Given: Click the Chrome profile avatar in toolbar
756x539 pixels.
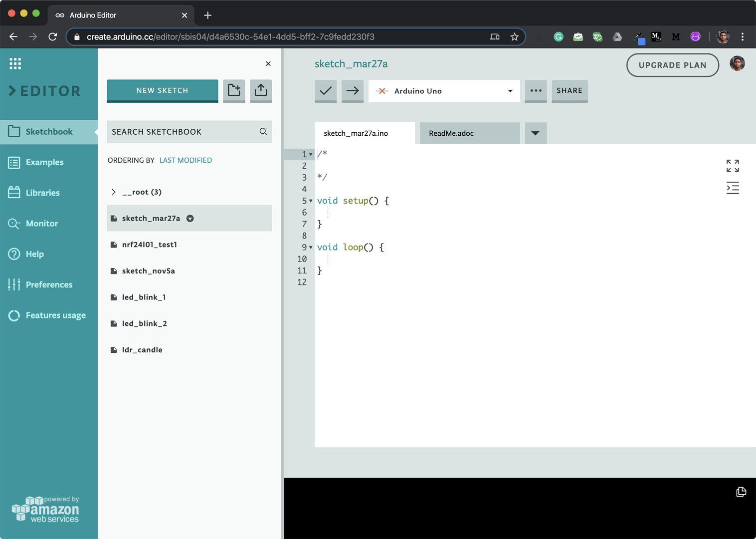Looking at the screenshot, I should click(x=723, y=36).
